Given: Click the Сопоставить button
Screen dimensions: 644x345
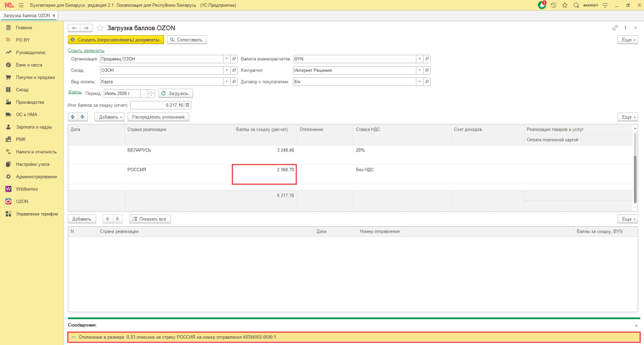Looking at the screenshot, I should tap(186, 40).
